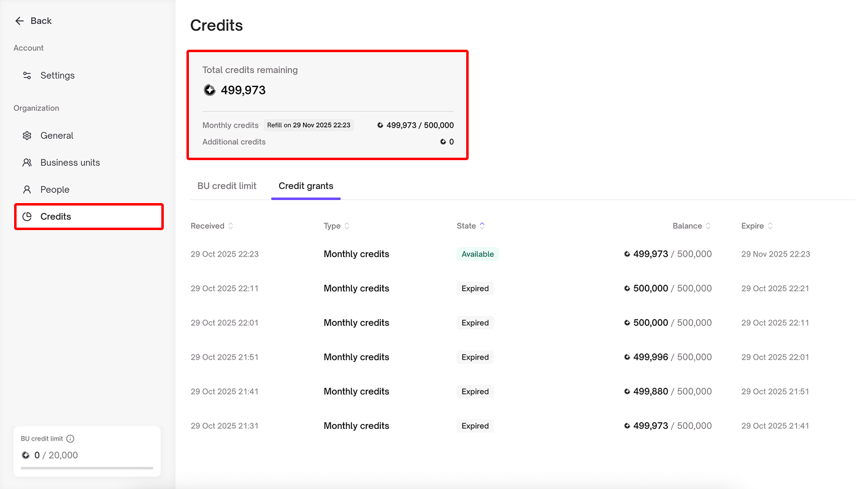Click the BU credit limit progress bar

click(87, 468)
